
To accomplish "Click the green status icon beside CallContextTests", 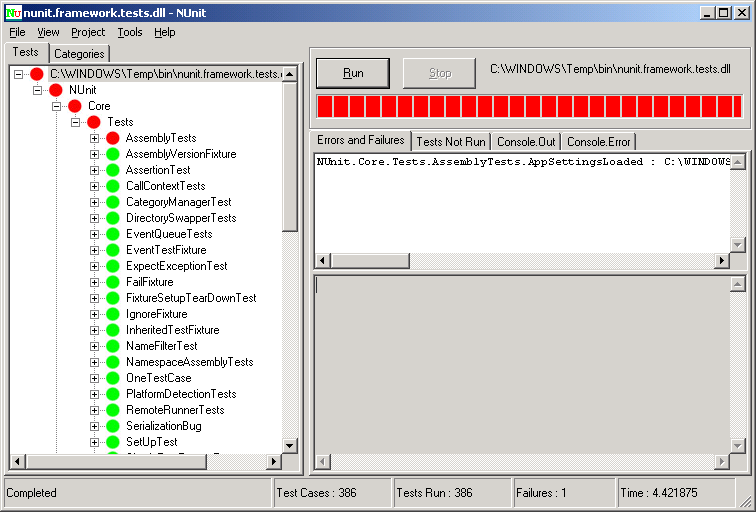I will [113, 186].
